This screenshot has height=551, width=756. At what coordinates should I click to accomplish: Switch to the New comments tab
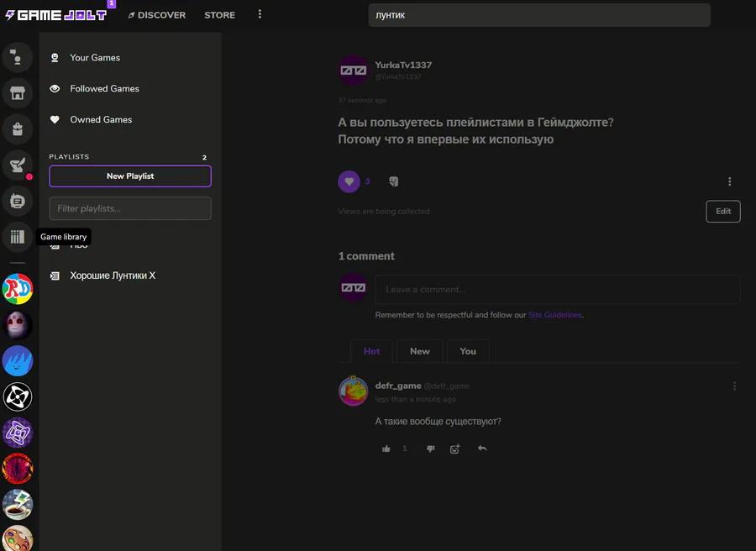pos(420,351)
